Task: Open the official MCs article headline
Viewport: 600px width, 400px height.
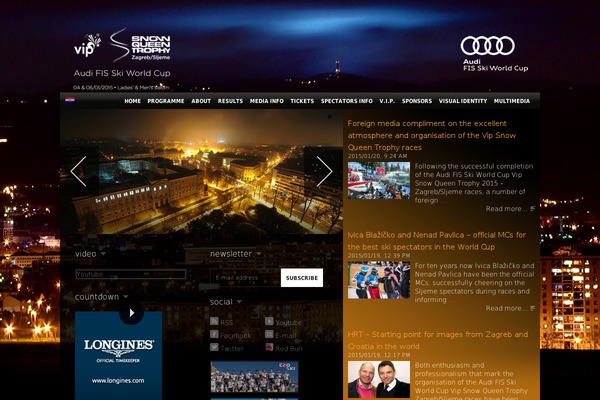Action: 437,241
